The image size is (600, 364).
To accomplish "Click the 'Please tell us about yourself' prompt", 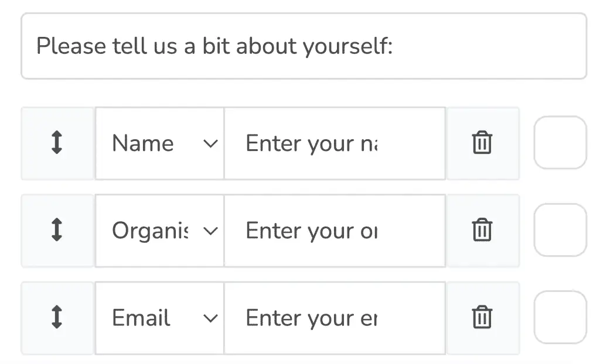I will pos(216,46).
